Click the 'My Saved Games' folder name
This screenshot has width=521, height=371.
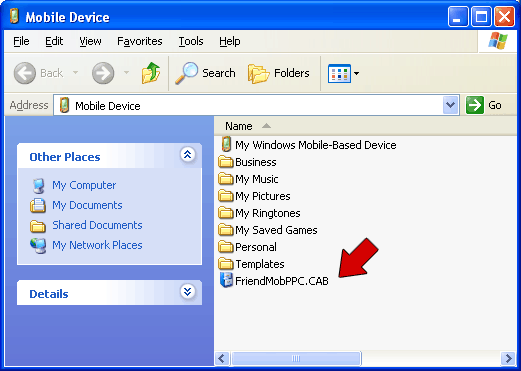click(x=276, y=230)
